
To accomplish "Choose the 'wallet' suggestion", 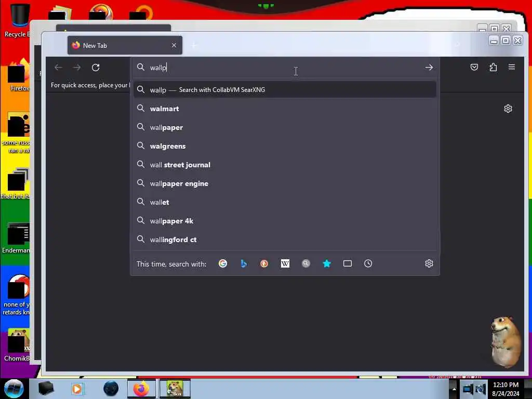I will click(285, 202).
